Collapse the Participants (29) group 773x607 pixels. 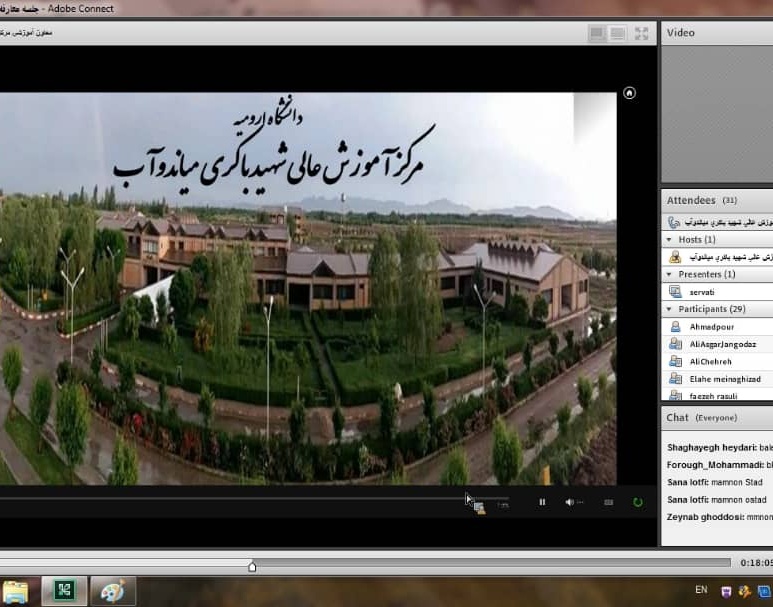click(669, 309)
